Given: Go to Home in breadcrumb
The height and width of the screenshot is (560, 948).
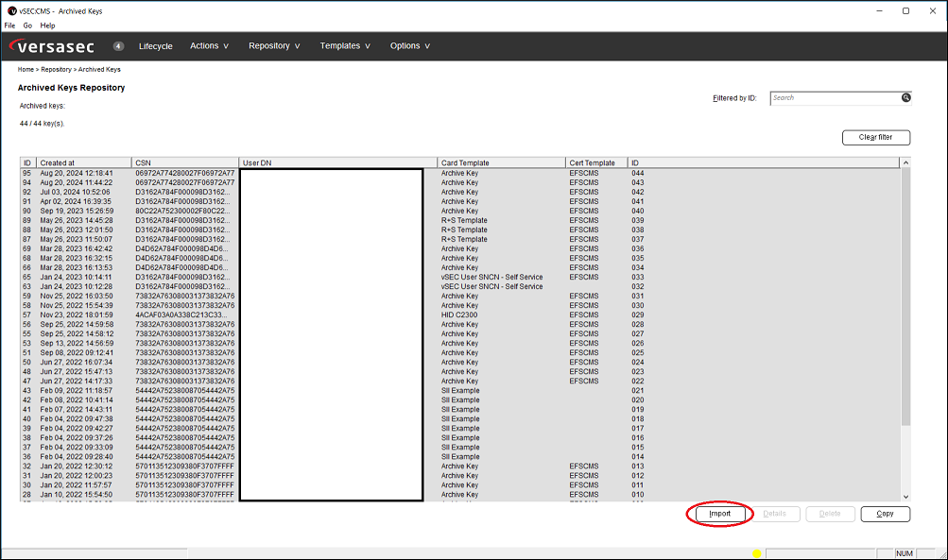Looking at the screenshot, I should pos(26,70).
